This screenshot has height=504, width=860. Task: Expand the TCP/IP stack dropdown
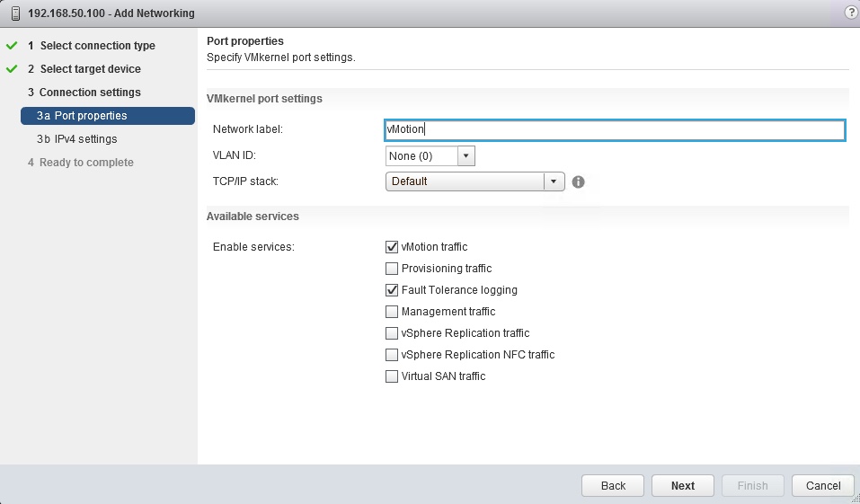click(554, 181)
